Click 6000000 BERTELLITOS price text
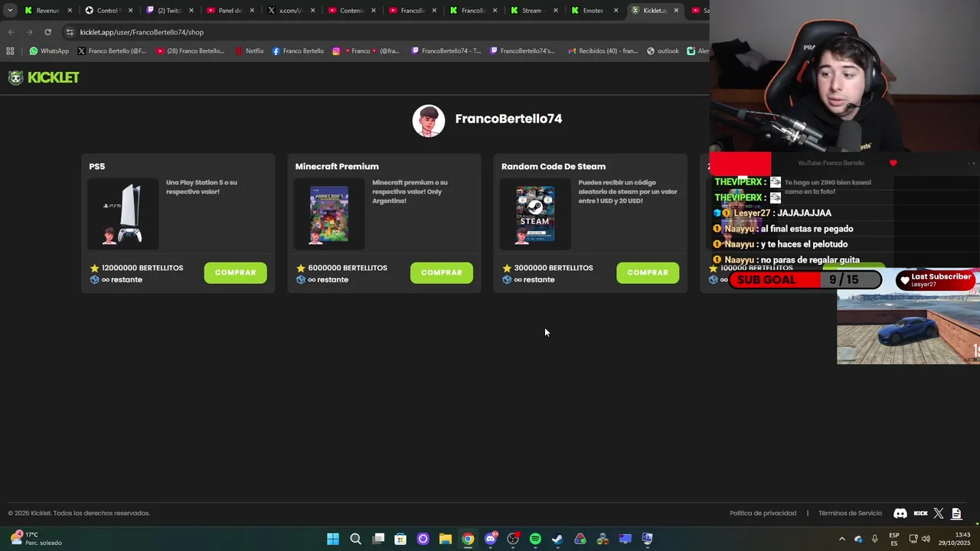980x551 pixels. [348, 268]
